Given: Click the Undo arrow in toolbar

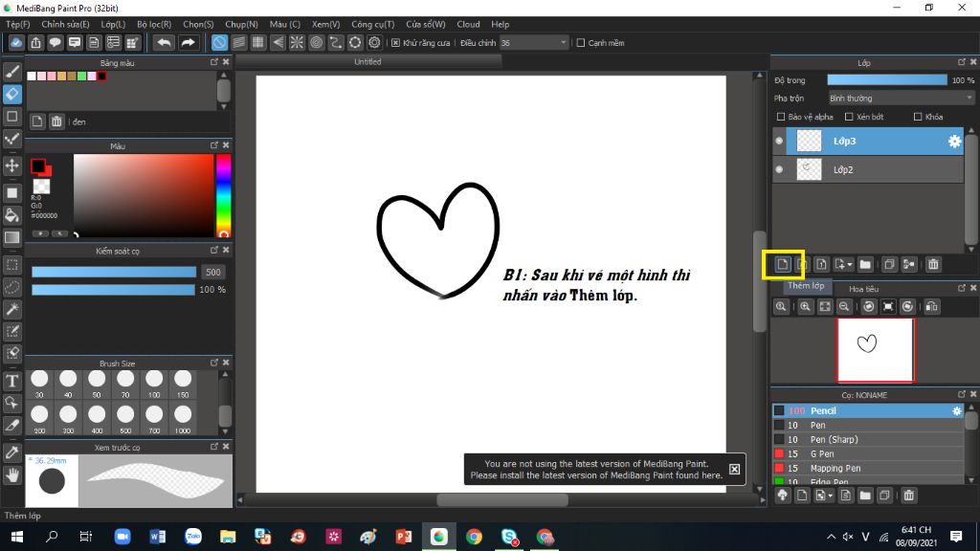Looking at the screenshot, I should click(165, 43).
